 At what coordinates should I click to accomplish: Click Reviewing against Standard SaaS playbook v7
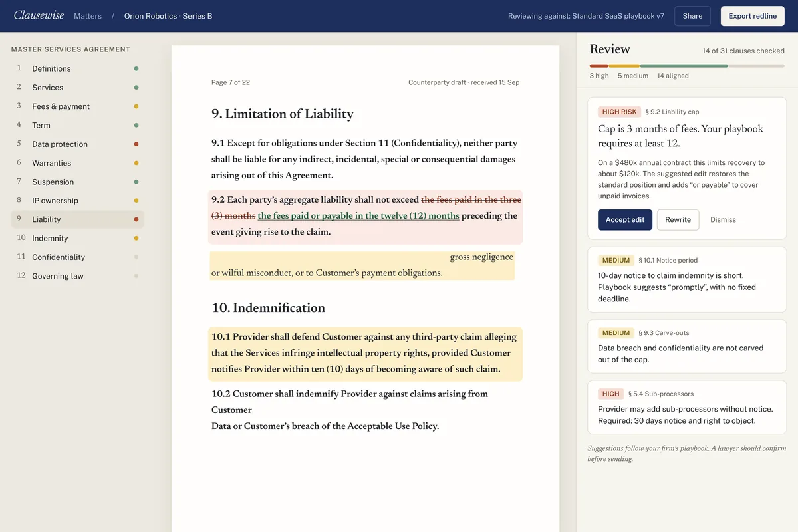[586, 16]
